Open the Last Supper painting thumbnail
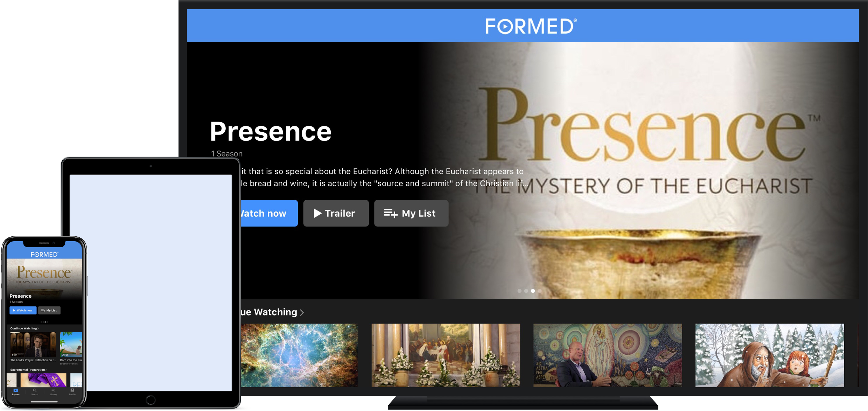The height and width of the screenshot is (411, 868). 446,355
